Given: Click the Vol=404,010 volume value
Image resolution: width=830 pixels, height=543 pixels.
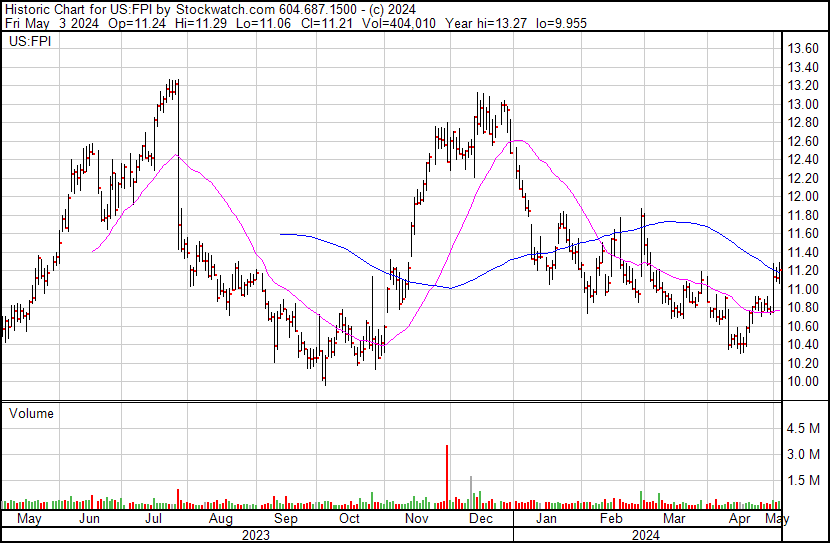Looking at the screenshot, I should tap(399, 23).
